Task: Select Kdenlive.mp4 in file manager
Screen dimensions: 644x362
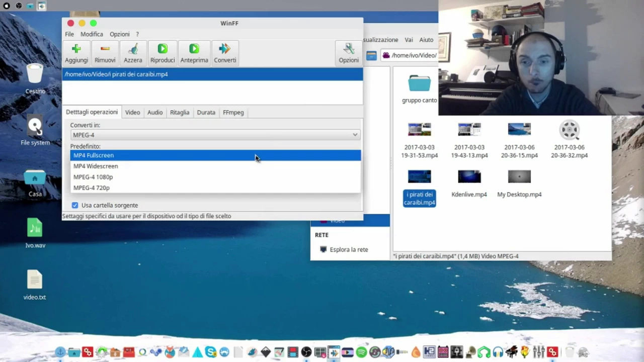Action: pos(469,176)
